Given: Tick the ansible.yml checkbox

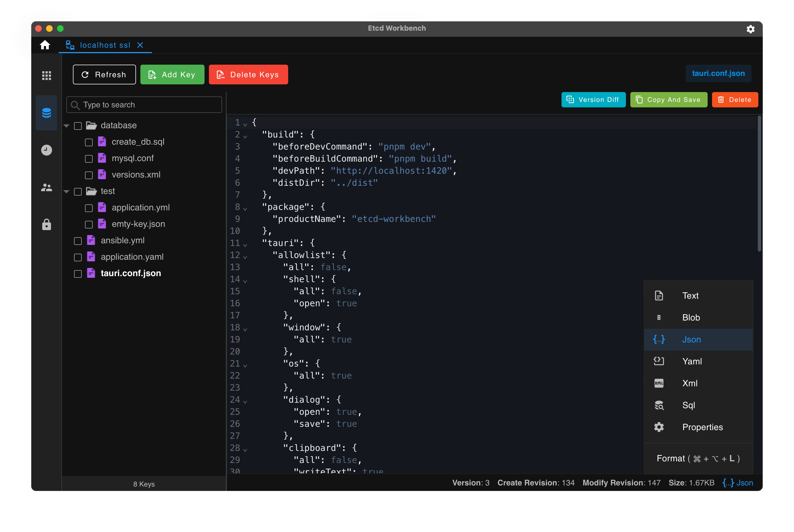Looking at the screenshot, I should pos(78,241).
